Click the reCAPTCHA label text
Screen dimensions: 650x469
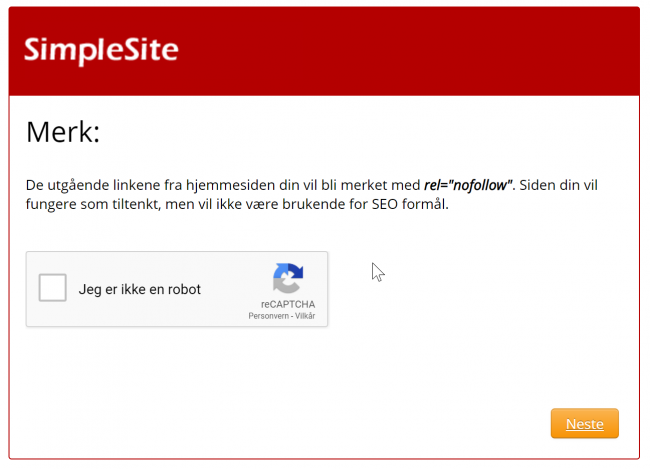point(288,304)
